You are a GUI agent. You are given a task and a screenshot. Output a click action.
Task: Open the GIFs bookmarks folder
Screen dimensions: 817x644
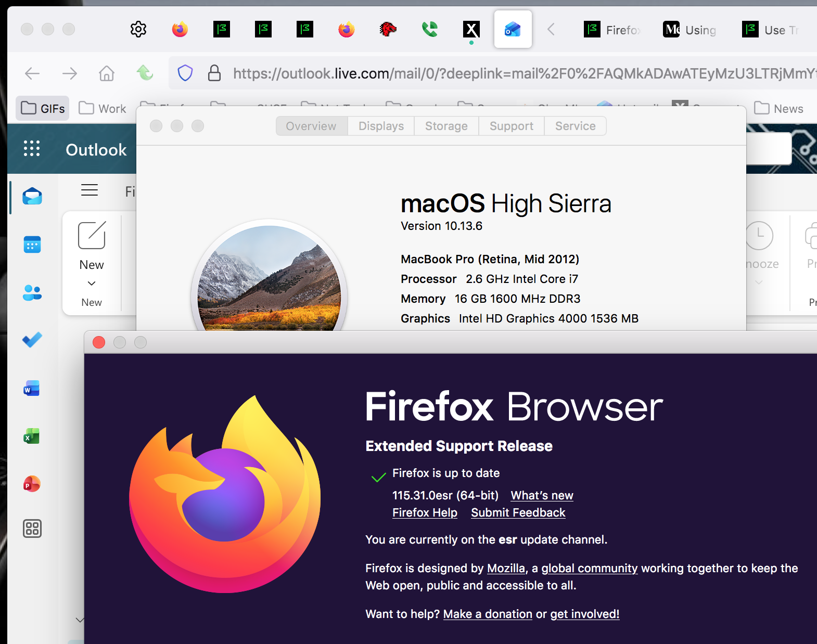tap(43, 108)
